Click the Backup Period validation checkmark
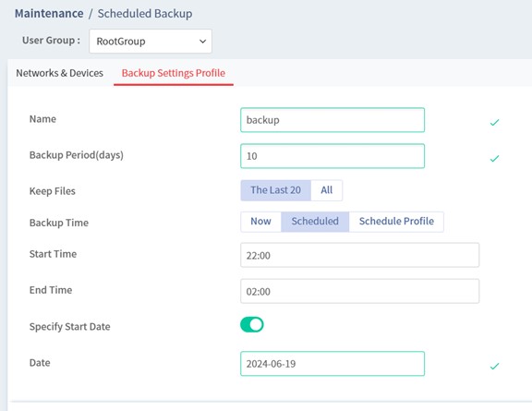The height and width of the screenshot is (411, 532). (x=494, y=158)
